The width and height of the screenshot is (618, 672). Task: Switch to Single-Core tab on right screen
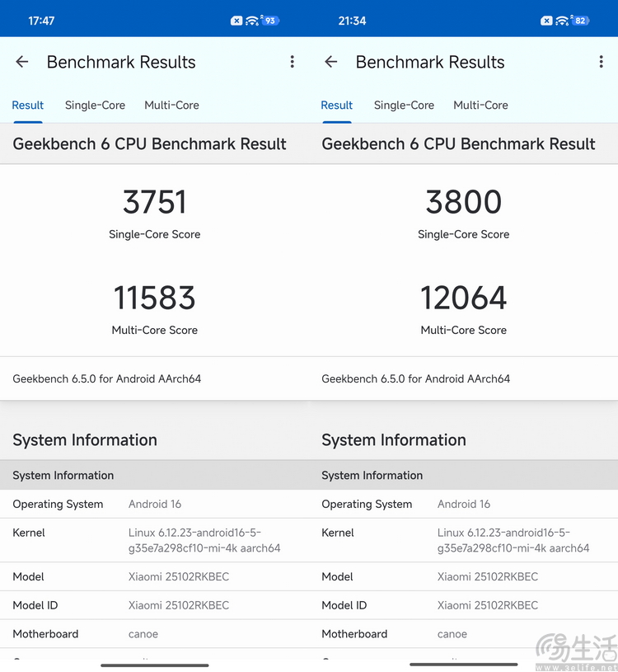[x=404, y=105]
